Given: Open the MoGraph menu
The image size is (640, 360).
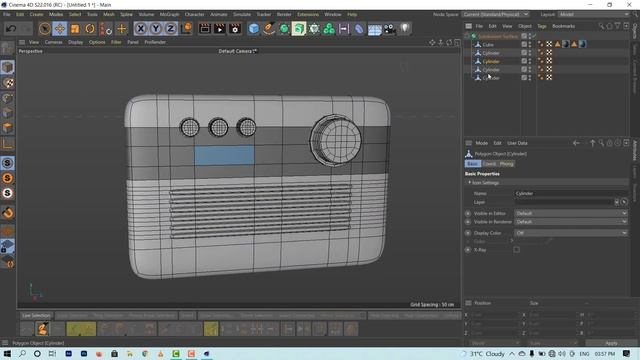Looking at the screenshot, I should point(169,14).
